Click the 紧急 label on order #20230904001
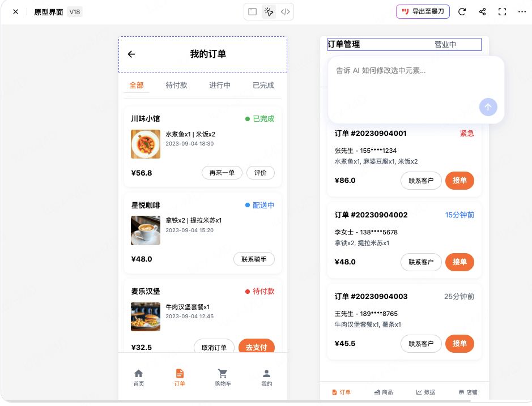532x406 pixels. coord(467,133)
